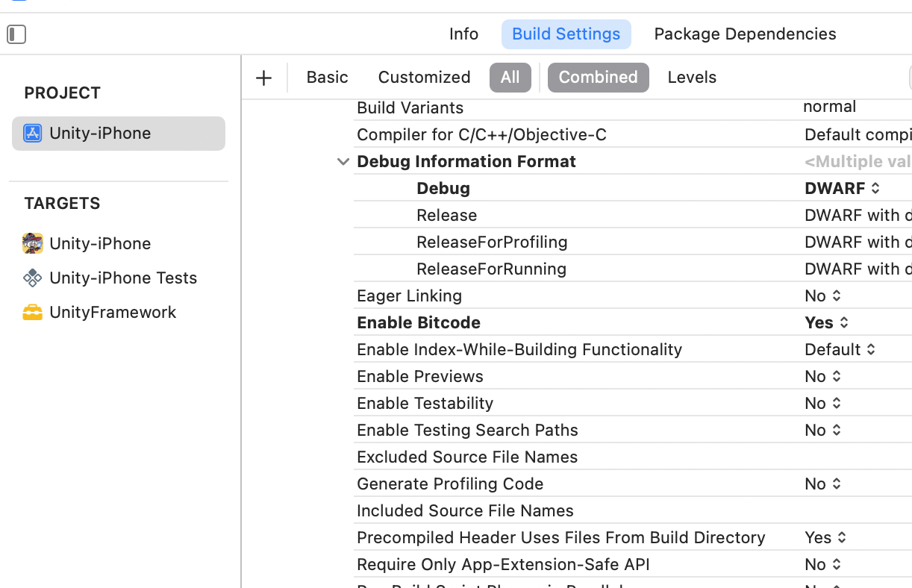Viewport: 912px width, 588px height.
Task: Select Generate Profiling Code label
Action: [x=450, y=484]
